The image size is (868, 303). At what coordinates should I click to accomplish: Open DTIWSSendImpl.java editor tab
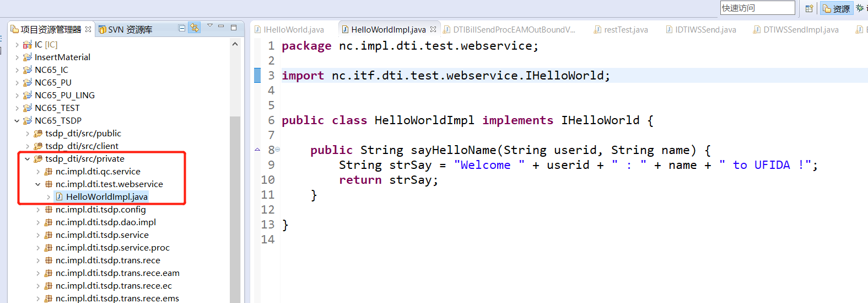(x=796, y=30)
